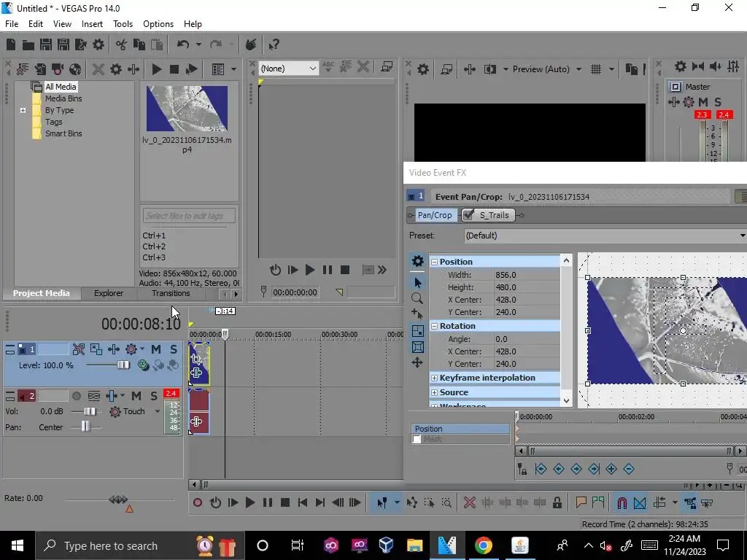Collapse the Rotation property group
This screenshot has height=560, width=747.
click(434, 326)
